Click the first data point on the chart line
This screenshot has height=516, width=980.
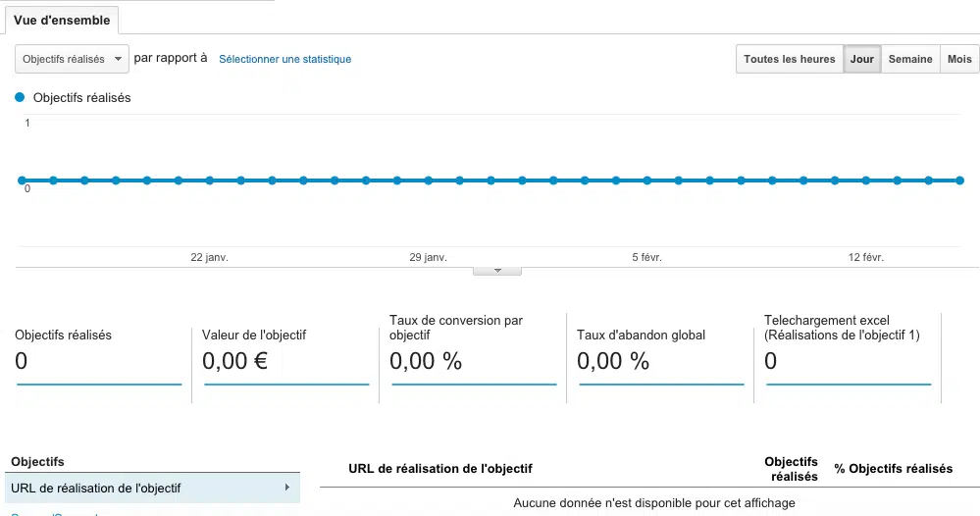pyautogui.click(x=22, y=181)
